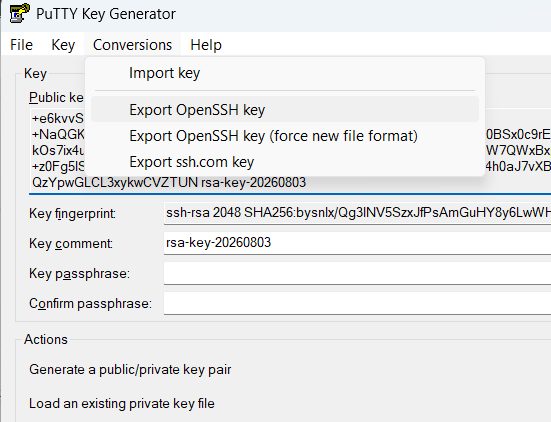Viewport: 551px width, 422px height.
Task: Close the open Conversions menu
Action: pos(132,45)
